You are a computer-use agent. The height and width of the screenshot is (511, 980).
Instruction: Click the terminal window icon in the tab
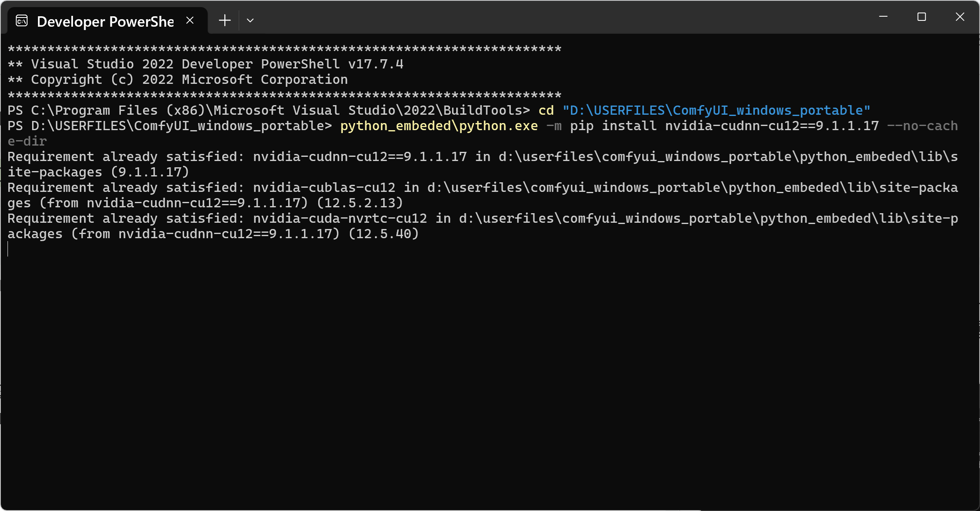(22, 20)
